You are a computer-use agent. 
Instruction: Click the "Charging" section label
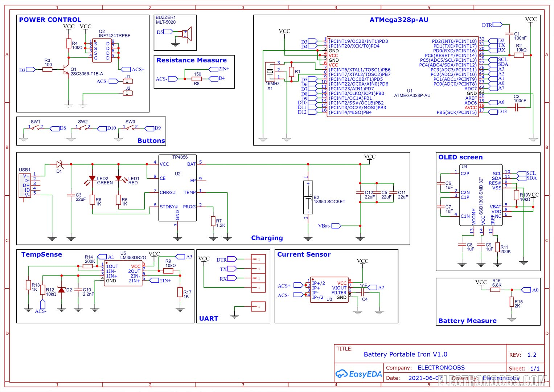(x=267, y=238)
